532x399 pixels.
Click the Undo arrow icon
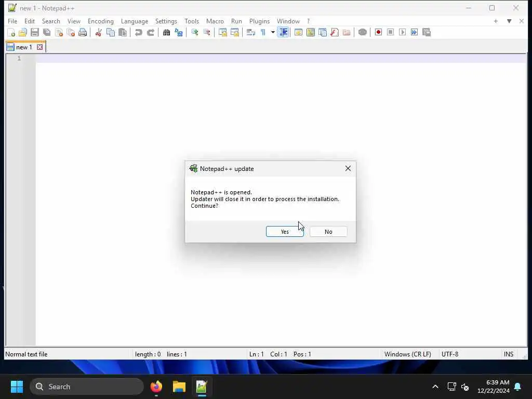[138, 32]
